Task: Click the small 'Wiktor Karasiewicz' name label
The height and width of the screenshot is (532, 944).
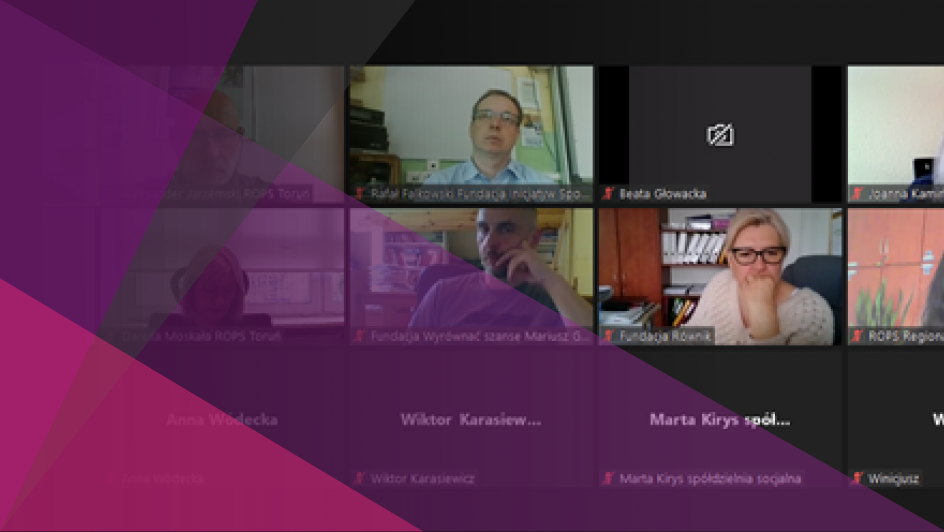Action: (423, 478)
